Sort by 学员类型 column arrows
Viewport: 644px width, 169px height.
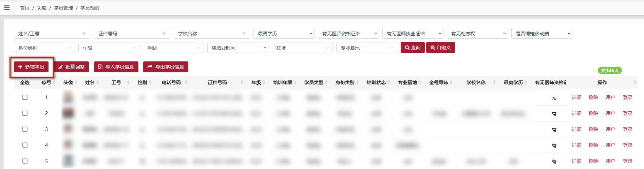click(326, 82)
